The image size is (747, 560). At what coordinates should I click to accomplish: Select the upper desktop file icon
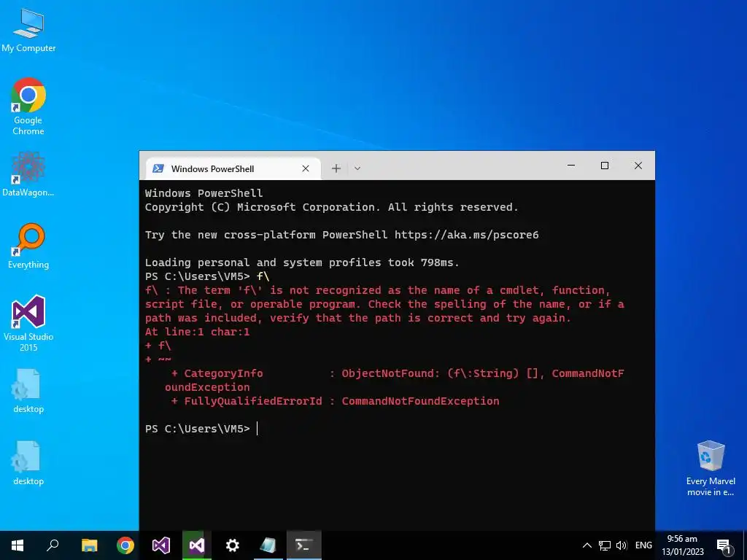pos(28,391)
